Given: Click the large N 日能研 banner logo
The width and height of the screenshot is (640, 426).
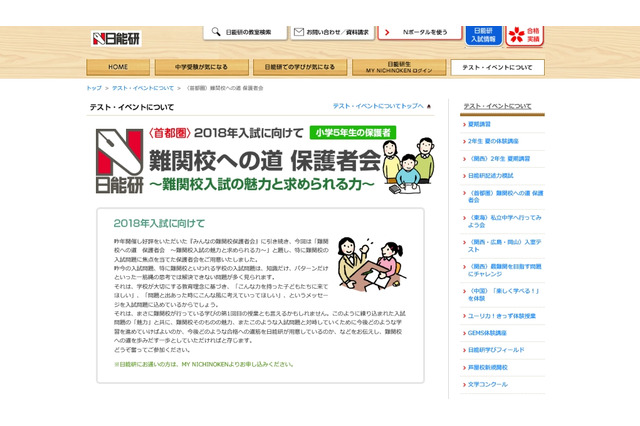Looking at the screenshot, I should (119, 161).
